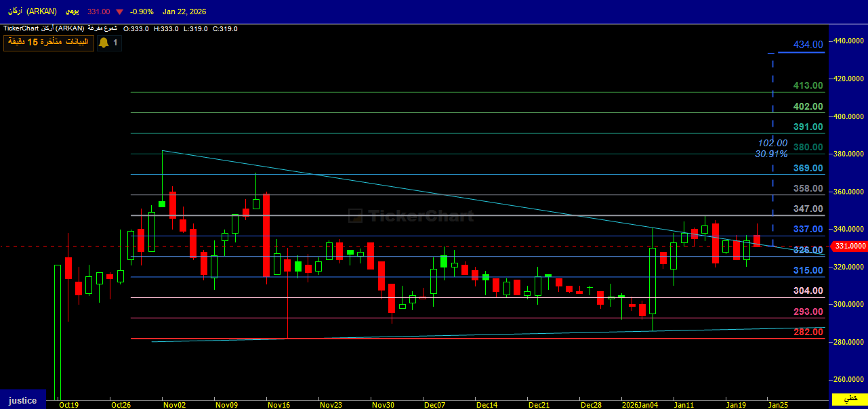Select the 347.00 horizontal level label
868x409 pixels.
coord(808,209)
